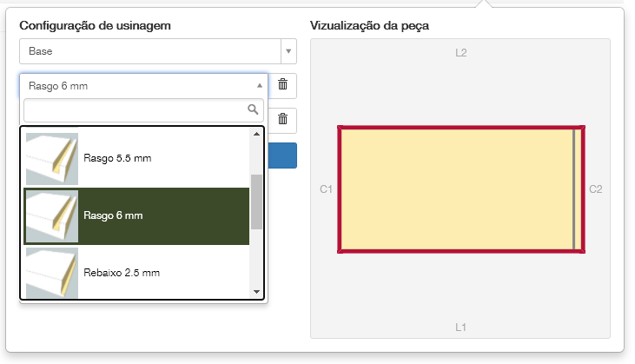Select the highlighted Rasgo 6 mm option
The height and width of the screenshot is (364, 635).
point(114,215)
